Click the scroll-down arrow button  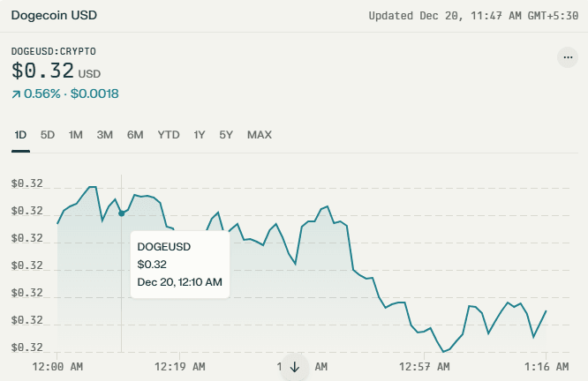click(295, 367)
